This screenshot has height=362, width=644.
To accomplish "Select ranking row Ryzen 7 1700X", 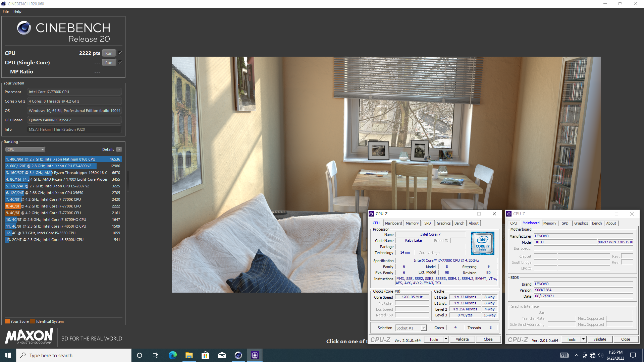I will (63, 179).
